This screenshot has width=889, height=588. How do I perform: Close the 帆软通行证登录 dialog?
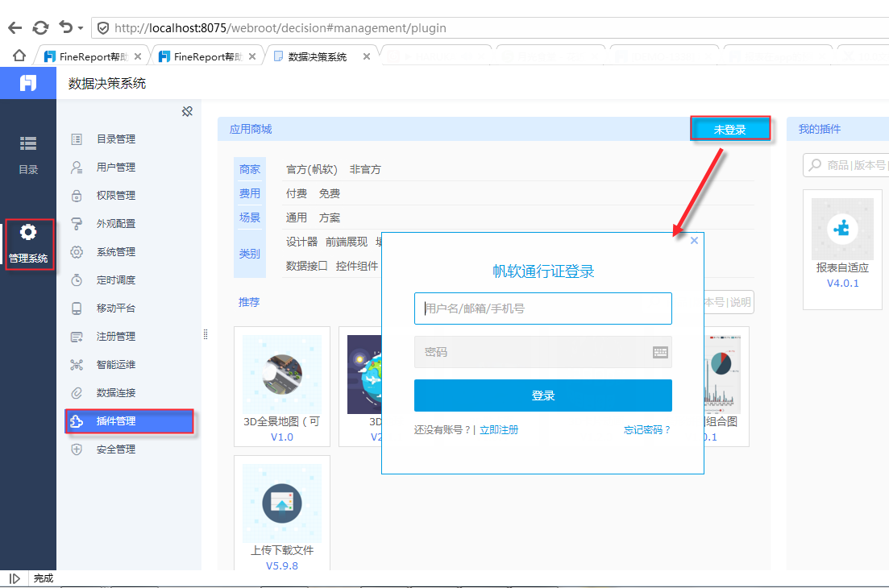click(694, 241)
